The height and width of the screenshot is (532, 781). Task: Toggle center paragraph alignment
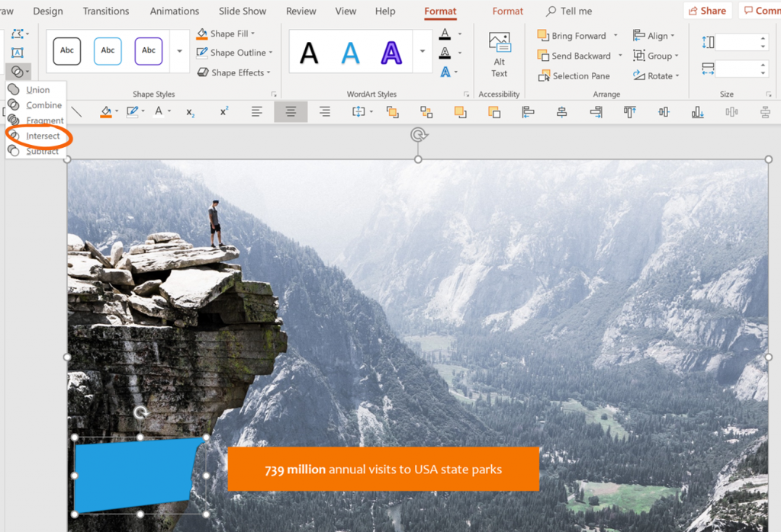pos(291,111)
